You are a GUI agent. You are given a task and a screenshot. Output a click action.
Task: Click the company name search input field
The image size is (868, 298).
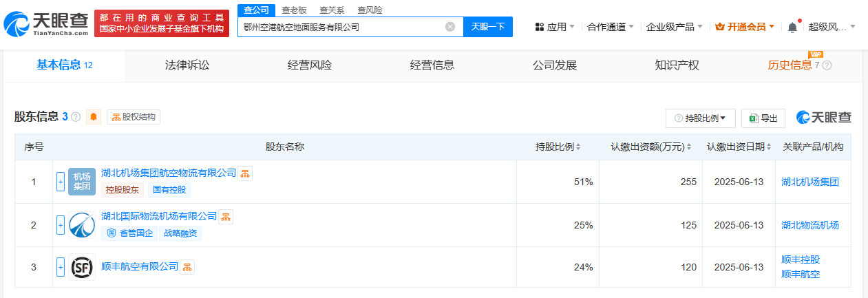[x=341, y=27]
